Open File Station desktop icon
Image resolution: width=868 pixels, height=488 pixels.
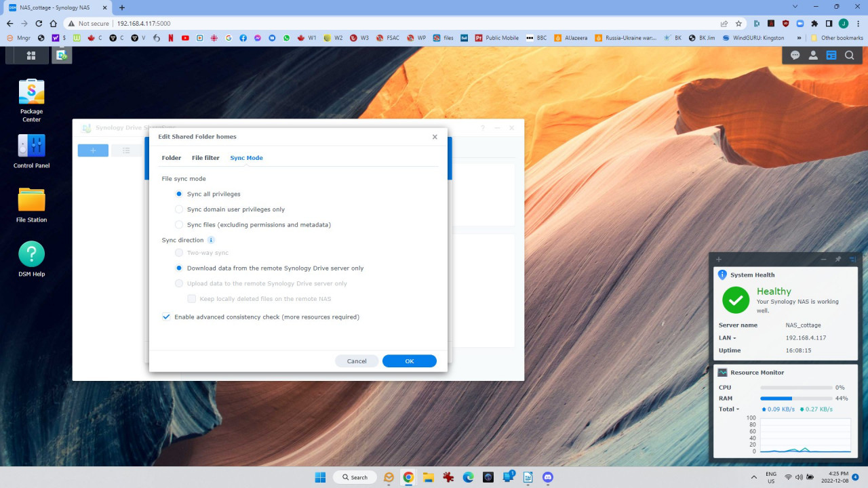[x=31, y=200]
